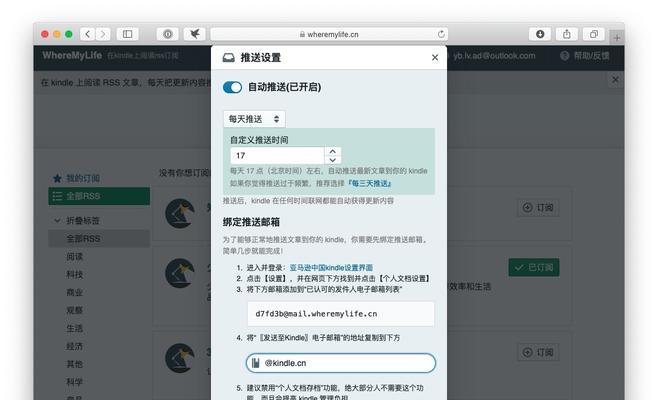Reload the page from the address bar
658x400 pixels.
(442, 34)
